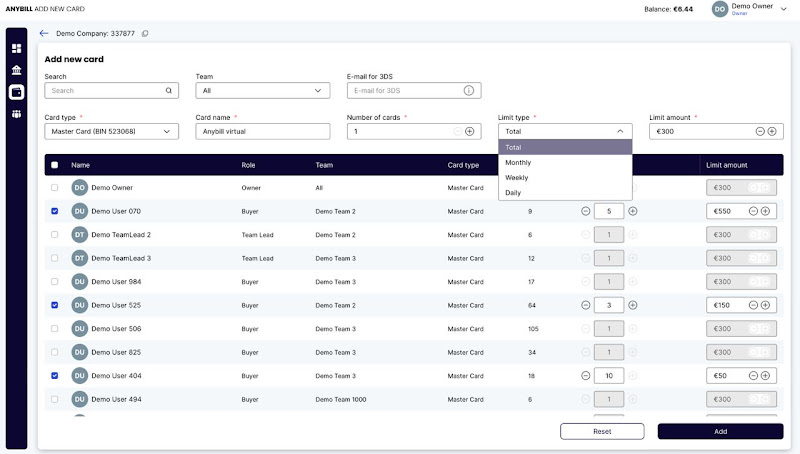Uncheck the Demo User 070 checkbox
800x454 pixels.
(55, 211)
